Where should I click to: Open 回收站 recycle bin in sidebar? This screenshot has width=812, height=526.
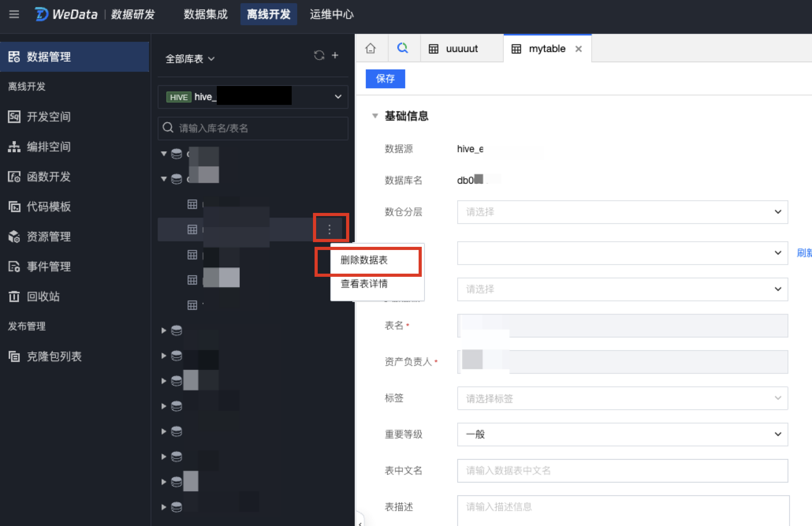43,297
